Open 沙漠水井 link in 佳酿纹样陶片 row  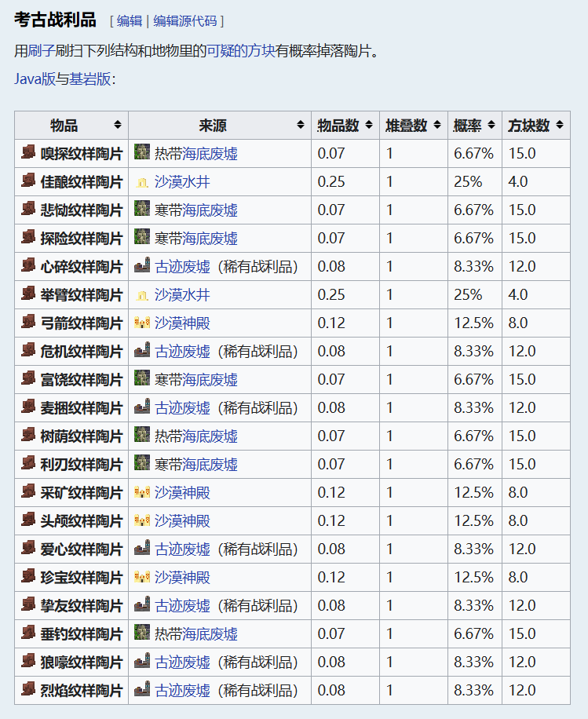click(182, 181)
